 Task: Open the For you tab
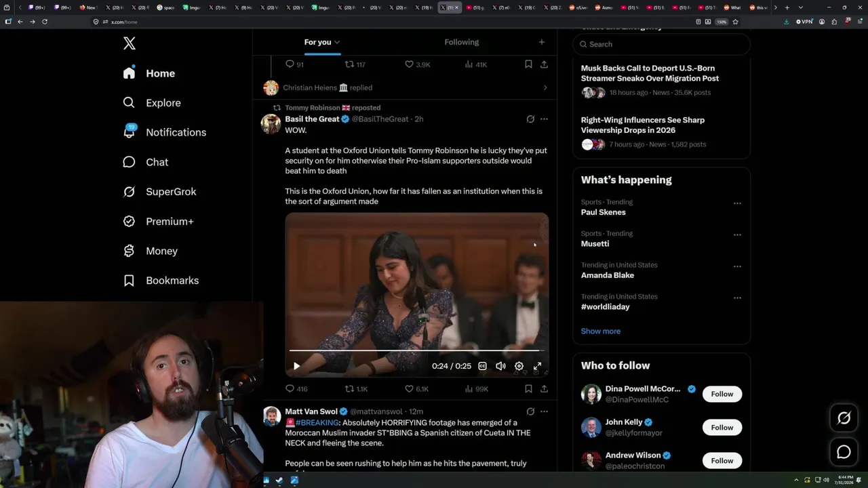pyautogui.click(x=322, y=42)
